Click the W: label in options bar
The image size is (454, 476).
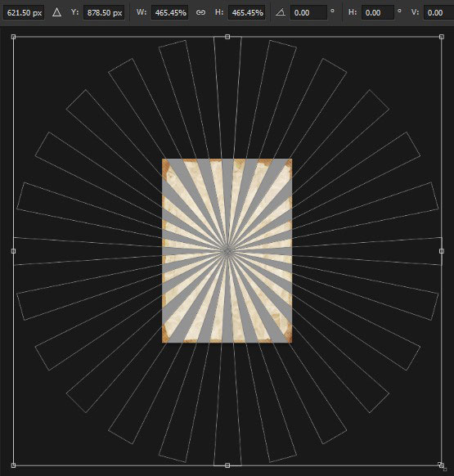click(142, 12)
